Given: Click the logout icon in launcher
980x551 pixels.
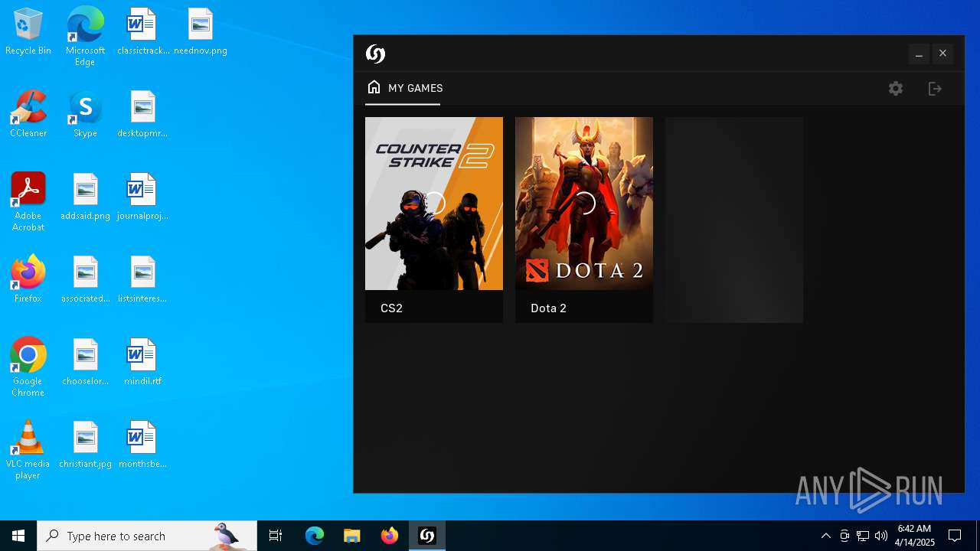Looking at the screenshot, I should click(x=935, y=89).
